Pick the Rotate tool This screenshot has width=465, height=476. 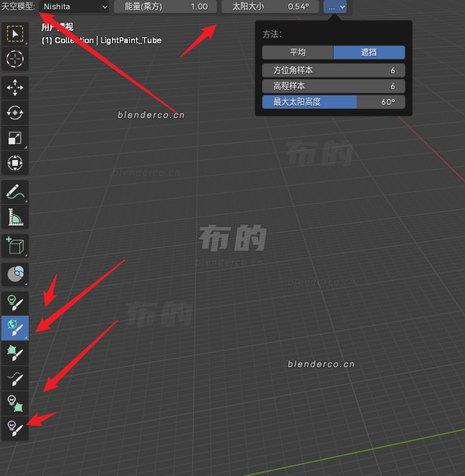click(x=15, y=113)
